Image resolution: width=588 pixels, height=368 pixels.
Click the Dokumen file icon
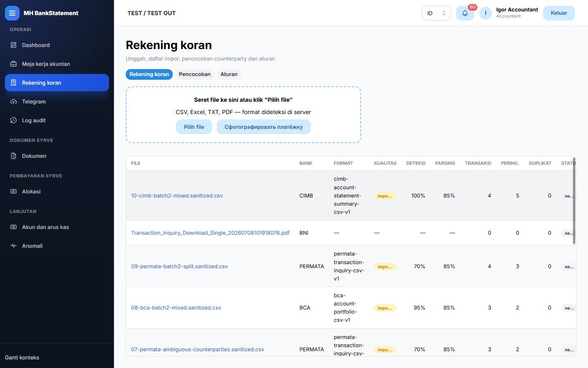point(13,156)
